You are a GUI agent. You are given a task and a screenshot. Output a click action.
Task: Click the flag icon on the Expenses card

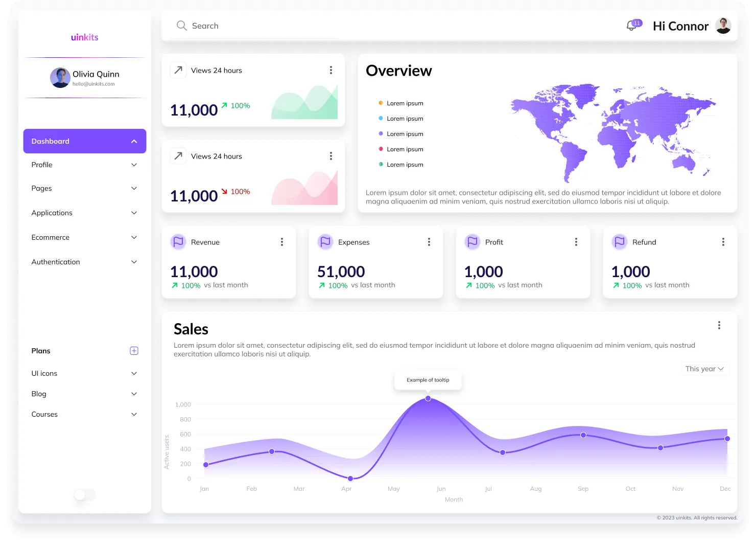tap(325, 242)
